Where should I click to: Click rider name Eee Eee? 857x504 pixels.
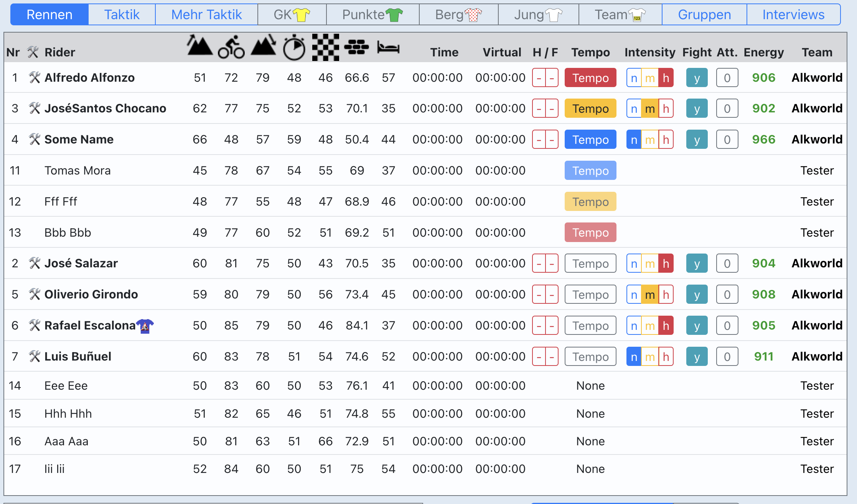pyautogui.click(x=66, y=385)
